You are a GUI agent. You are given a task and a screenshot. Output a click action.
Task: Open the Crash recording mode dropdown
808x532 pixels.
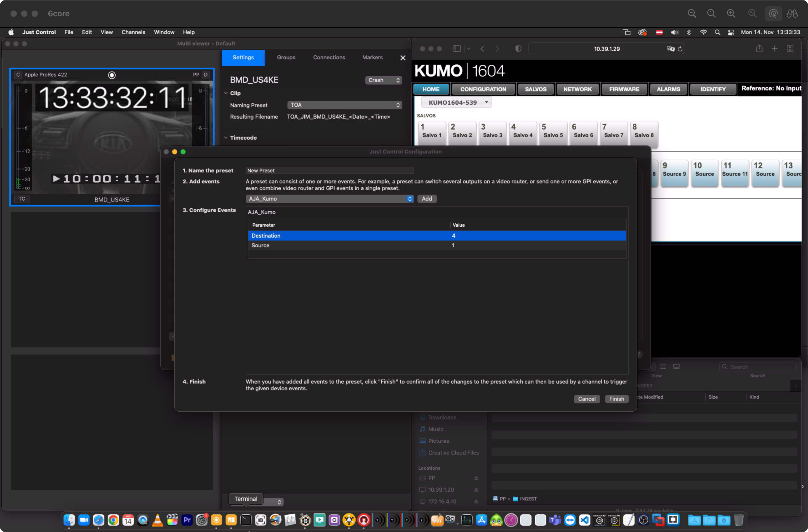[x=384, y=80]
